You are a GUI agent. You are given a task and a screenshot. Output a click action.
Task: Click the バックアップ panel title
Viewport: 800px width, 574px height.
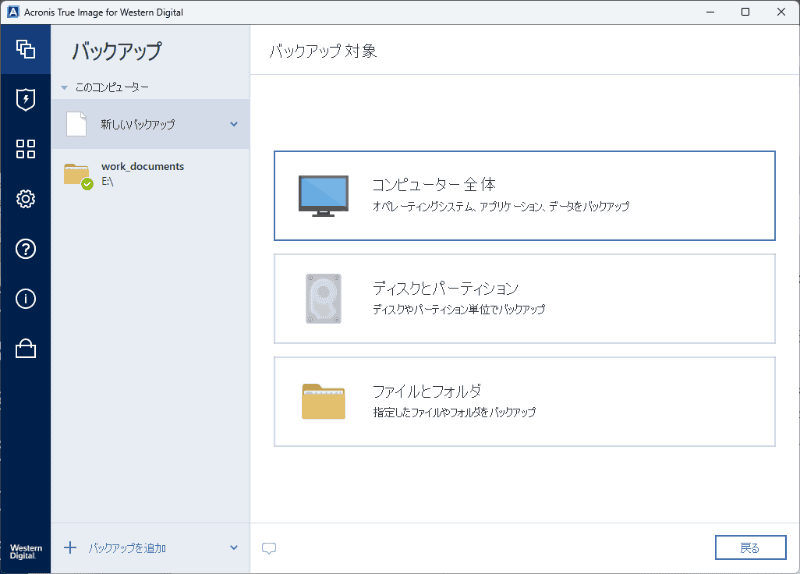click(117, 51)
